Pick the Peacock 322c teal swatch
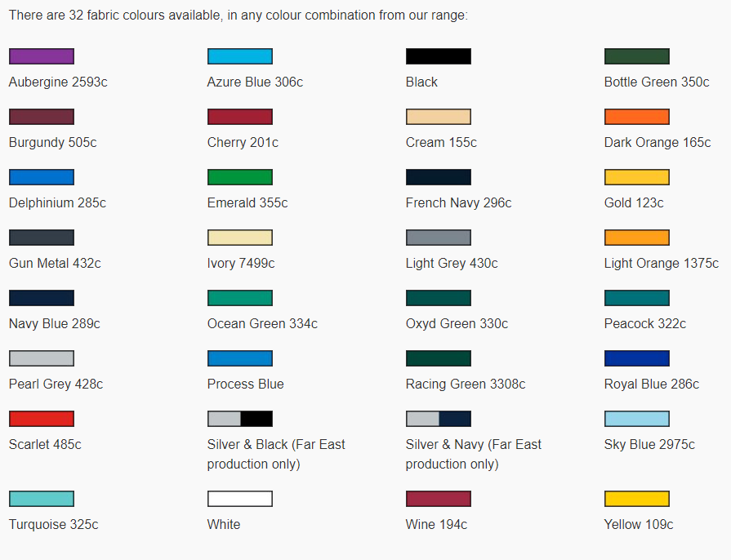The image size is (731, 560). point(637,298)
